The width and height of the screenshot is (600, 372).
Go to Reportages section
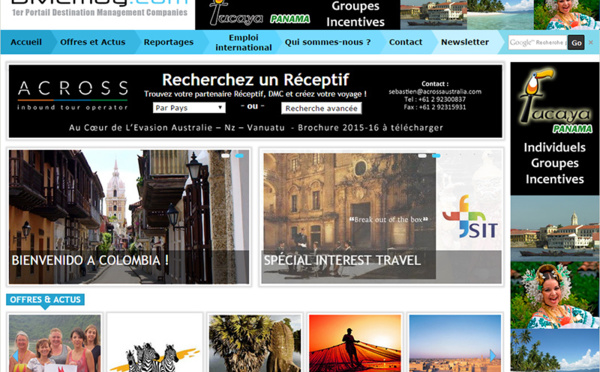(x=168, y=42)
